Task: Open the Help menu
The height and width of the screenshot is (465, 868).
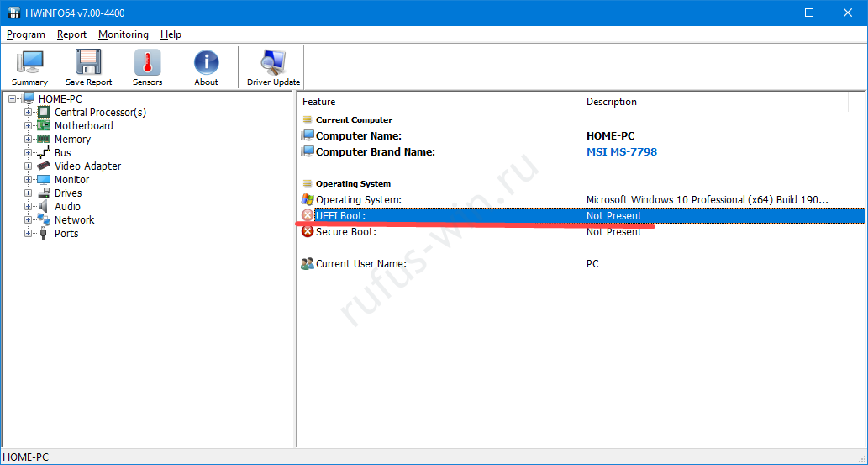Action: (x=171, y=34)
